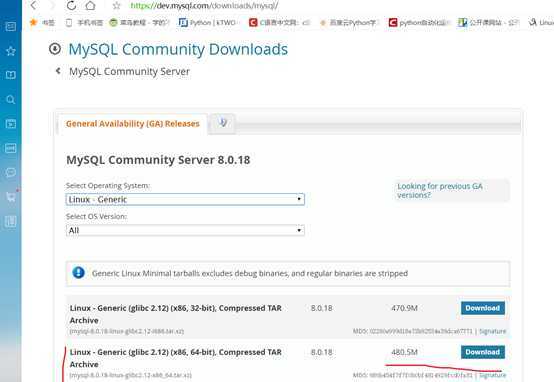
Task: Reload the page with refresh icon
Action: click(71, 5)
